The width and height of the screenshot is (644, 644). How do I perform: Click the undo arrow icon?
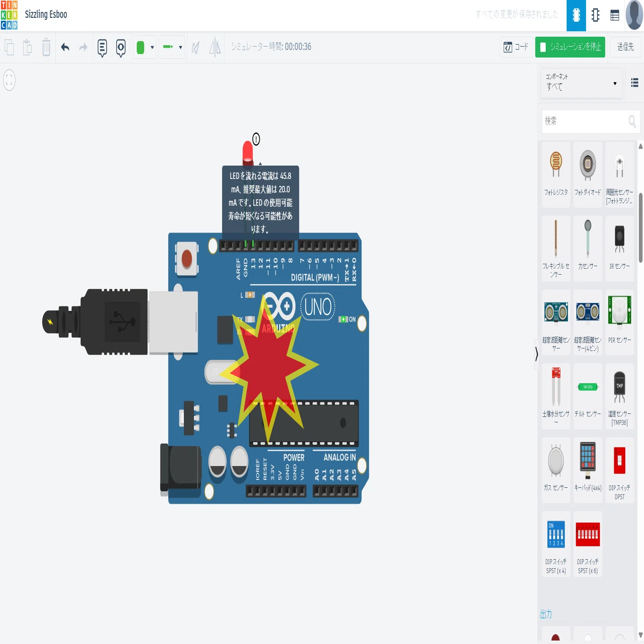click(65, 47)
